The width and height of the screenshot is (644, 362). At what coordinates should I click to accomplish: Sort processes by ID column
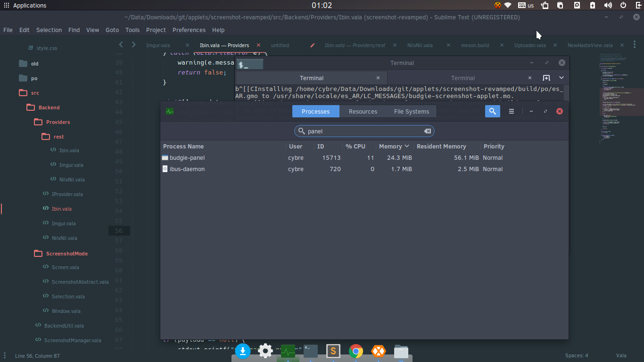(x=328, y=146)
